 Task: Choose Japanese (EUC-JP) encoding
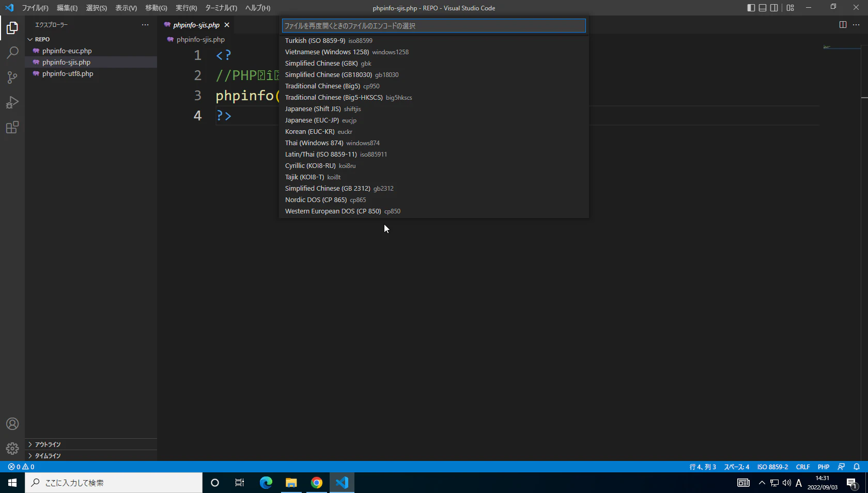pos(433,120)
